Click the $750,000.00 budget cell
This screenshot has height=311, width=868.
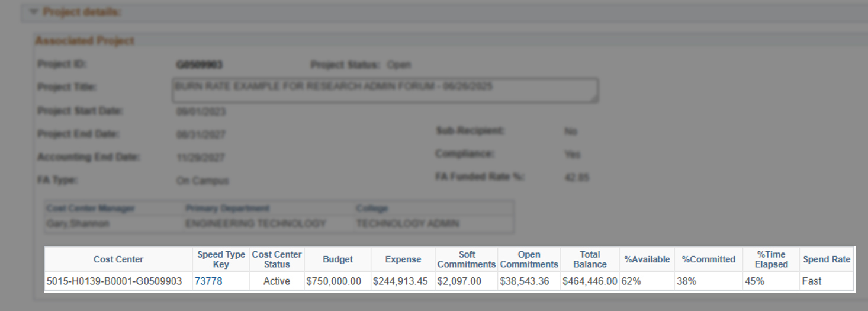[334, 281]
